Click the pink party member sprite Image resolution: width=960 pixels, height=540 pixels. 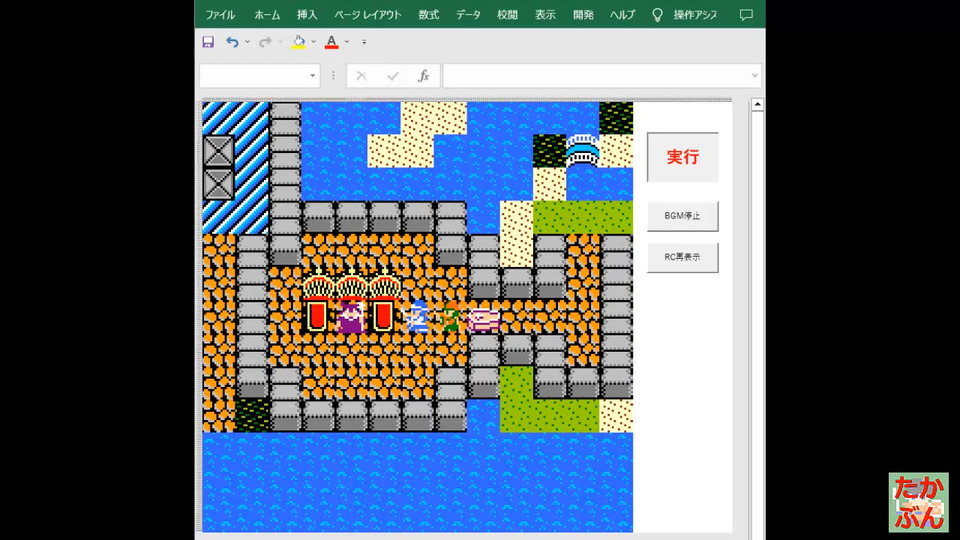pos(484,318)
